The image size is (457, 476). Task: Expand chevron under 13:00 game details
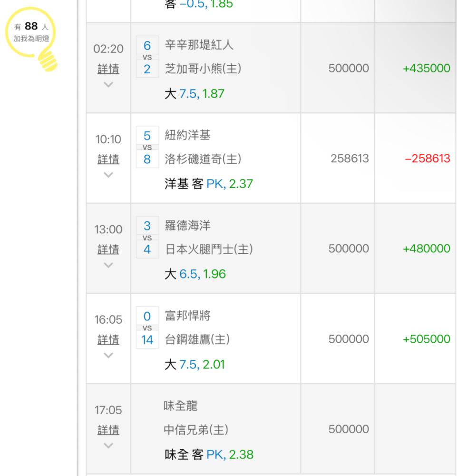pos(108,265)
